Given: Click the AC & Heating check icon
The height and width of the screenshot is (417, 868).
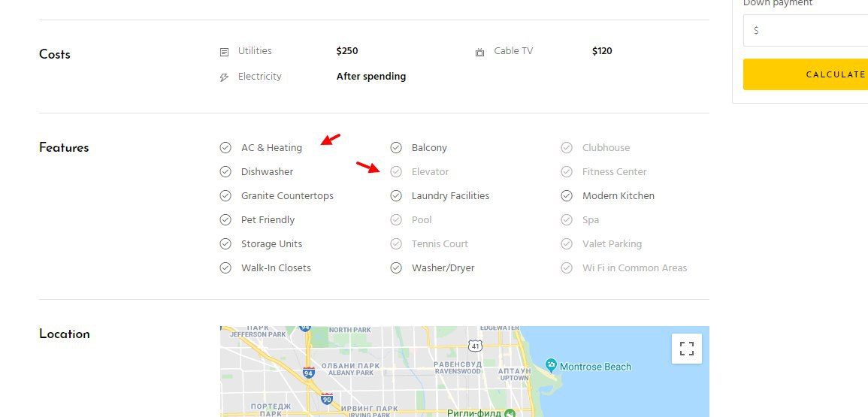Looking at the screenshot, I should (x=225, y=148).
